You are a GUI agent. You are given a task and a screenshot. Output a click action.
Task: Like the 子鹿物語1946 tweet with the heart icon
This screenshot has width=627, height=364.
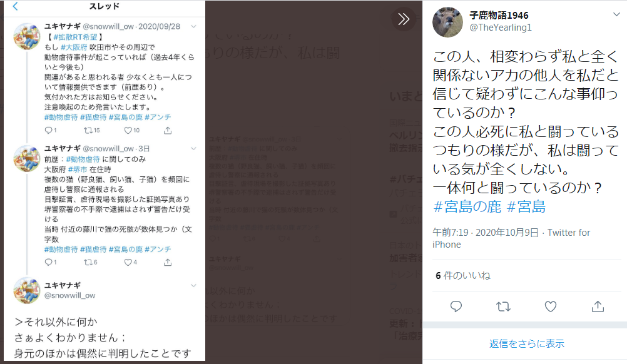point(551,306)
